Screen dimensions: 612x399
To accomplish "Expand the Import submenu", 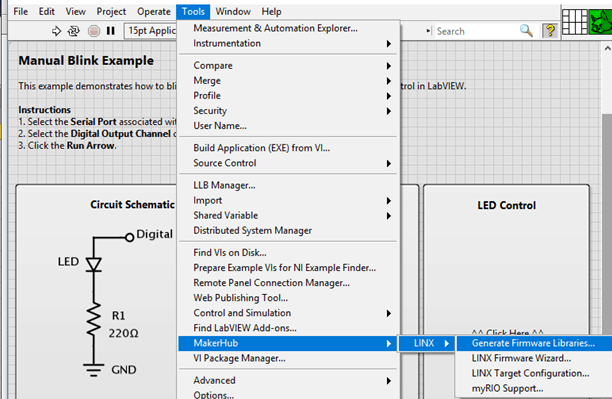I will tap(288, 200).
